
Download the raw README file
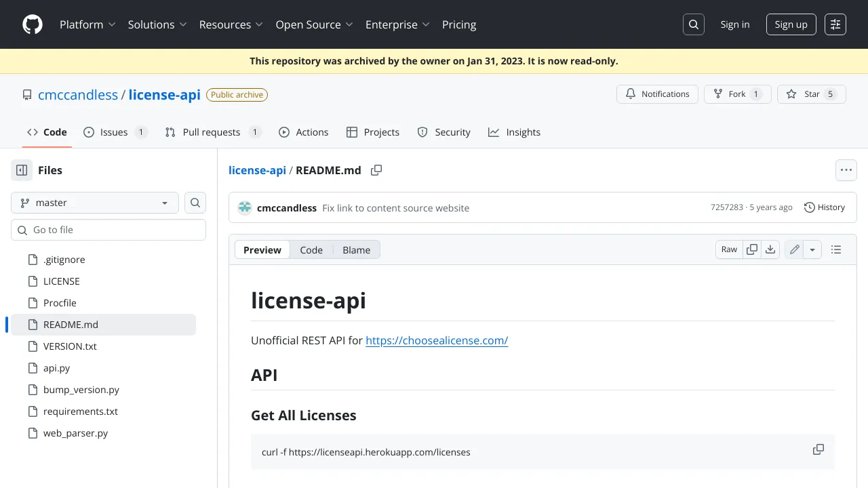tap(770, 249)
